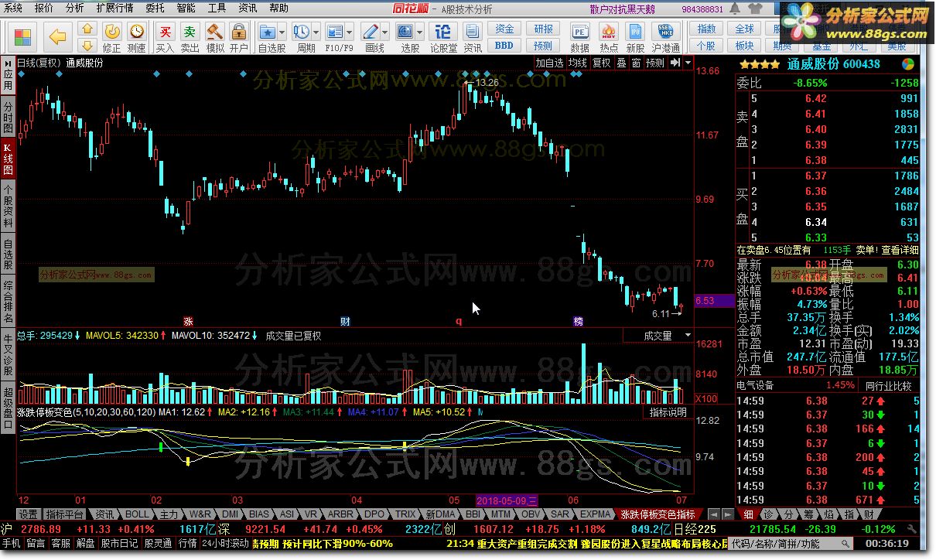Open the 测速 speed test tool

click(x=137, y=31)
